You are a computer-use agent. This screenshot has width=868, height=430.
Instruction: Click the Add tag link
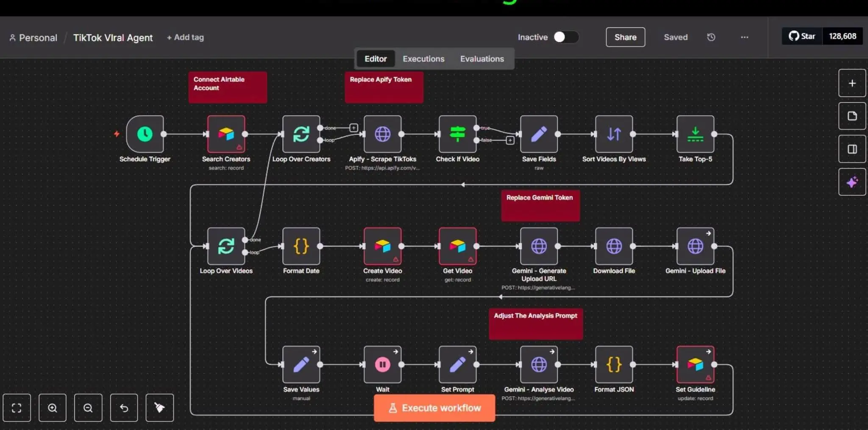pos(185,37)
